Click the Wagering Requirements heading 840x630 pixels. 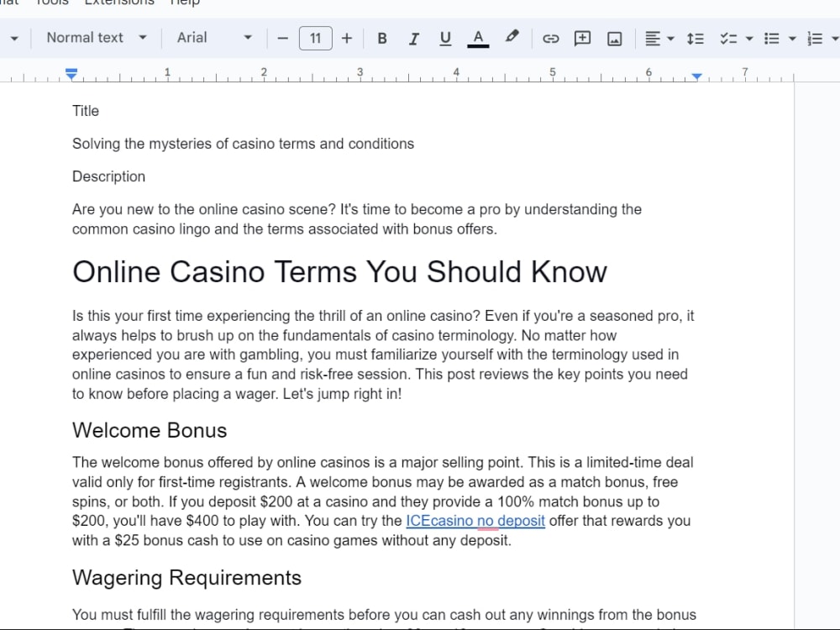tap(186, 578)
